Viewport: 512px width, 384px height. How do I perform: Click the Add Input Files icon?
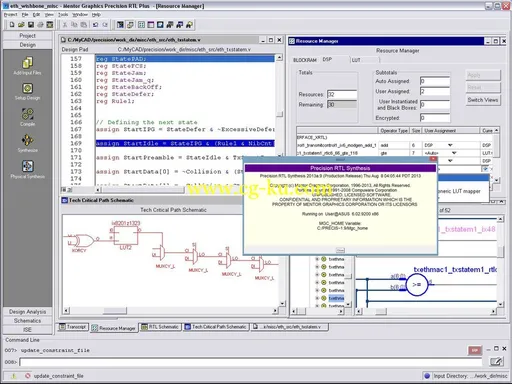[x=27, y=62]
